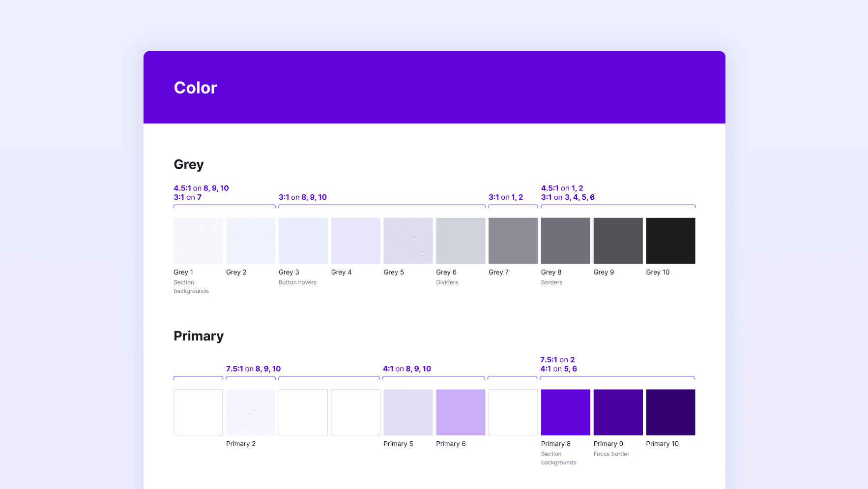Click the Color page title
868x489 pixels.
tap(196, 88)
